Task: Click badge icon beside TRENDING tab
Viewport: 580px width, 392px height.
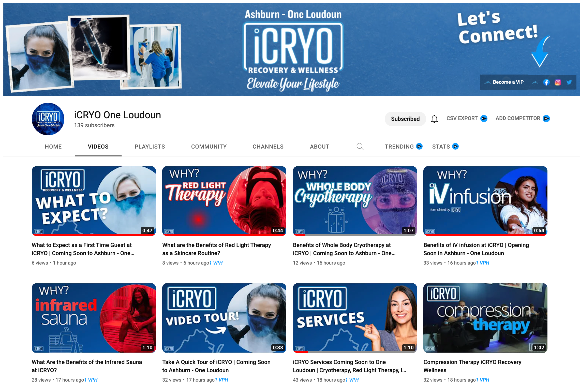Action: (x=419, y=146)
